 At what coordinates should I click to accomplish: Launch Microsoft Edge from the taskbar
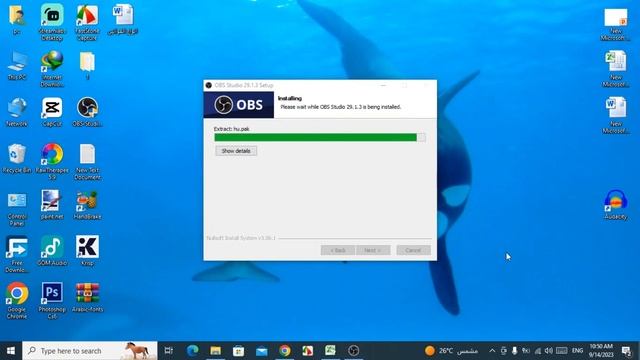coord(192,351)
